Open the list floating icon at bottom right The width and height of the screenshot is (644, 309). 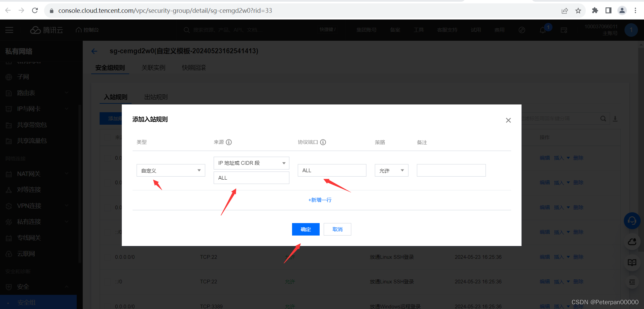pos(632,282)
